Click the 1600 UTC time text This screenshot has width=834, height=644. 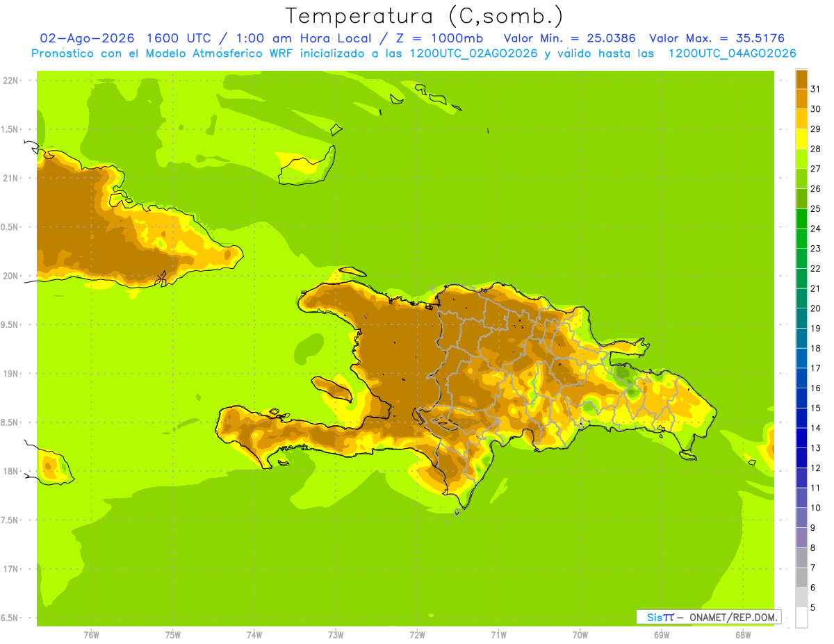pyautogui.click(x=178, y=38)
